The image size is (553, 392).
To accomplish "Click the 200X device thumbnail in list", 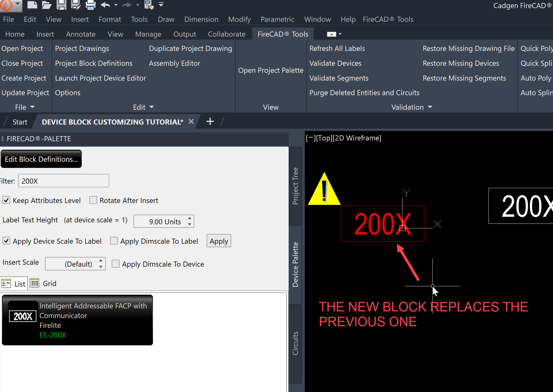I will coord(23,316).
